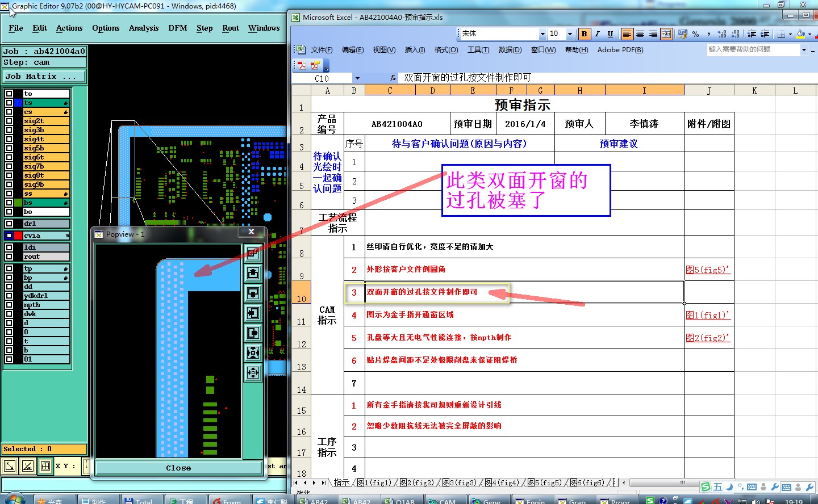Click formula bar fx insert function icon
The height and width of the screenshot is (504, 818).
393,78
